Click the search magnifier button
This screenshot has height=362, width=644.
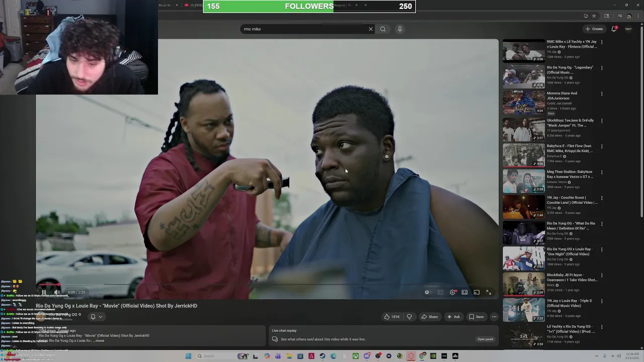(383, 29)
